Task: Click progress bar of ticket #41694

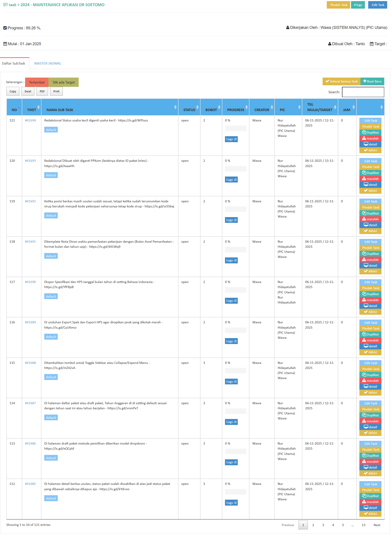Action: [235, 128]
